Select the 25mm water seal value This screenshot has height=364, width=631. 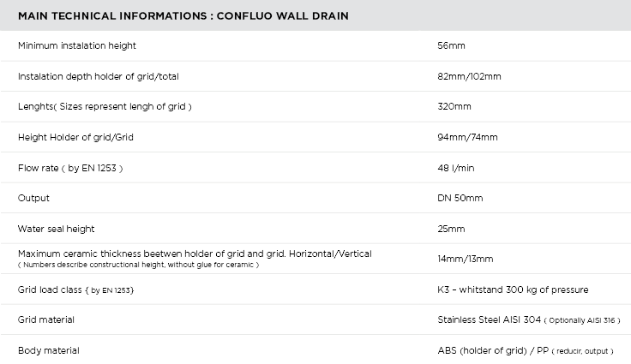point(451,229)
